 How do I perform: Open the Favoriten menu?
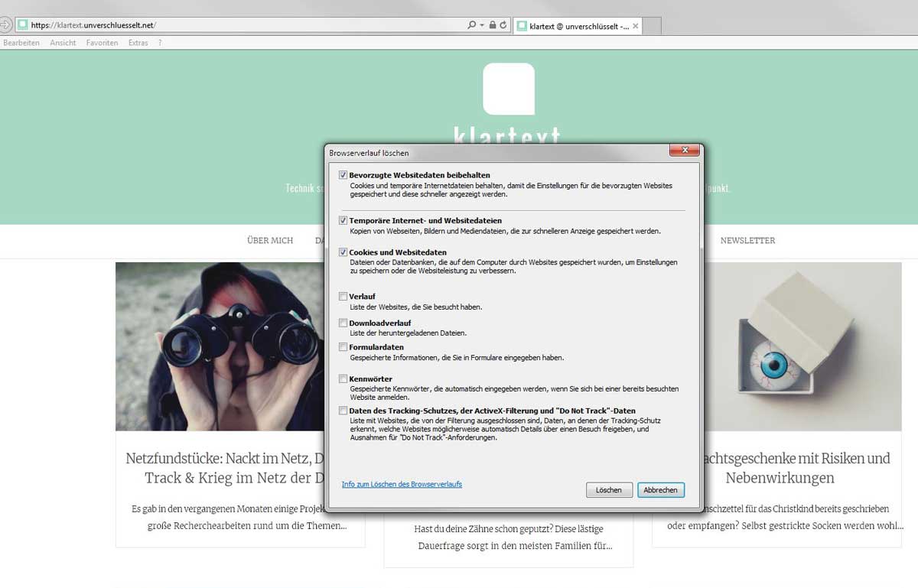[102, 43]
